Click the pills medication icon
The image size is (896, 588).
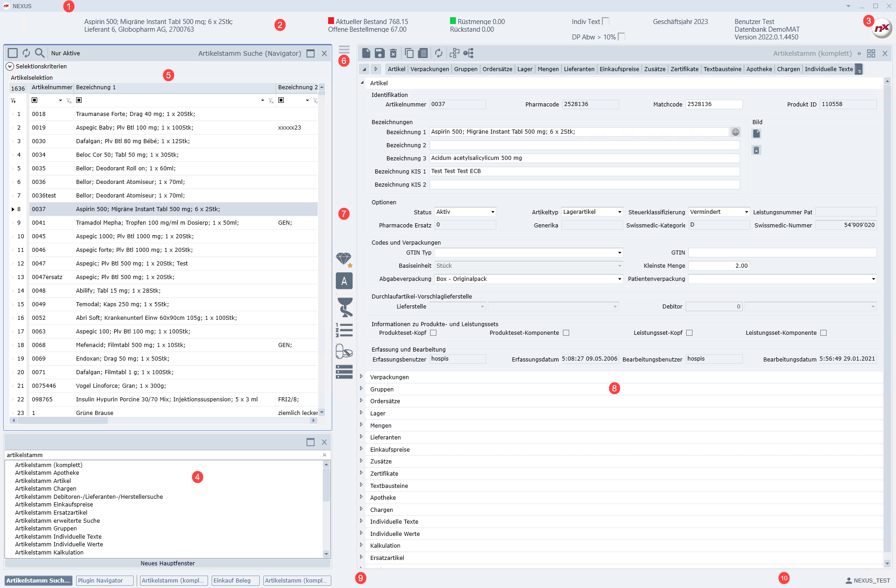pyautogui.click(x=344, y=351)
